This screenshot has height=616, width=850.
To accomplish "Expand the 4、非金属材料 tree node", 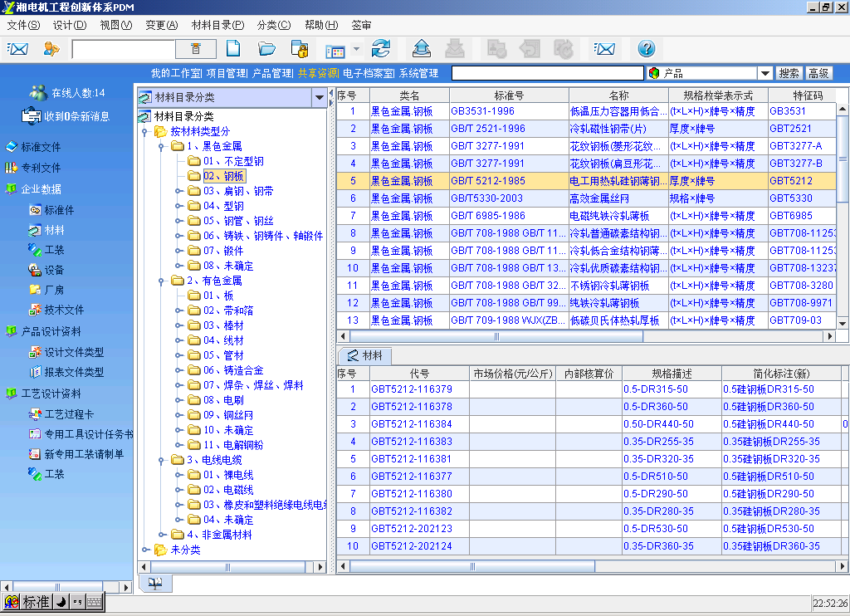I will point(162,535).
